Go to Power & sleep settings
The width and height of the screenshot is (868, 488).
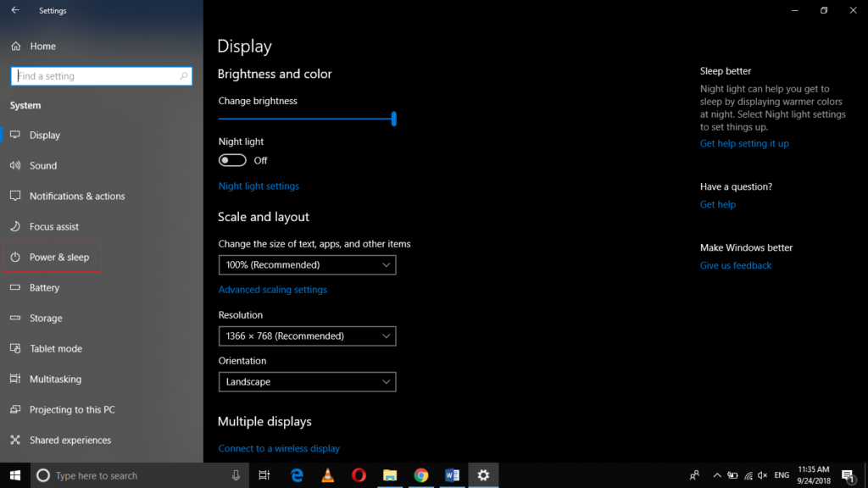tap(52, 257)
